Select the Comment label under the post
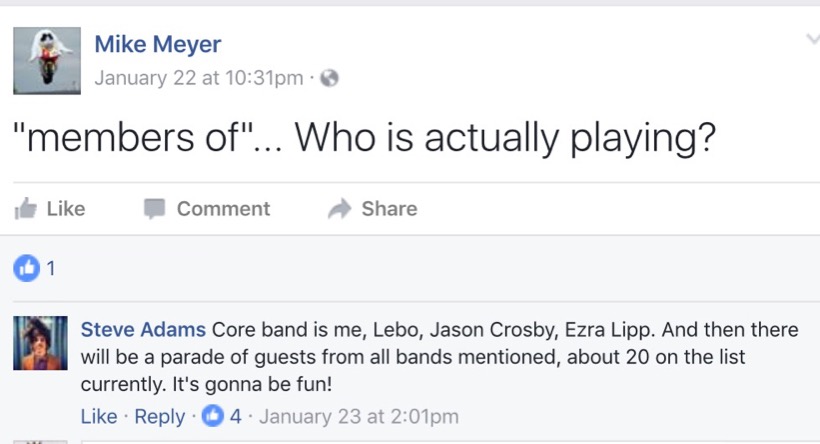The height and width of the screenshot is (444, 820). pos(223,208)
